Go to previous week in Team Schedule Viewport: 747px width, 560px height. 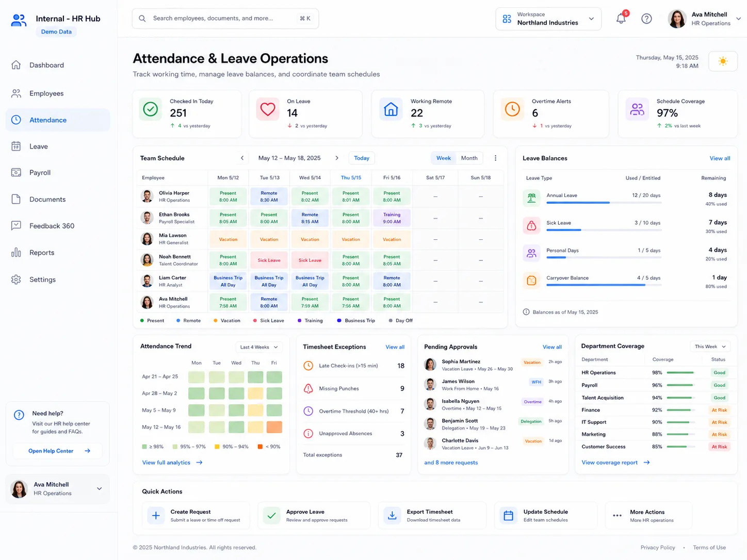[242, 158]
